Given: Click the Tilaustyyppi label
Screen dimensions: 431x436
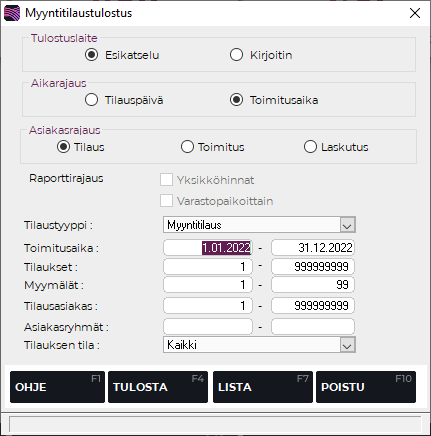Looking at the screenshot, I should point(58,225).
